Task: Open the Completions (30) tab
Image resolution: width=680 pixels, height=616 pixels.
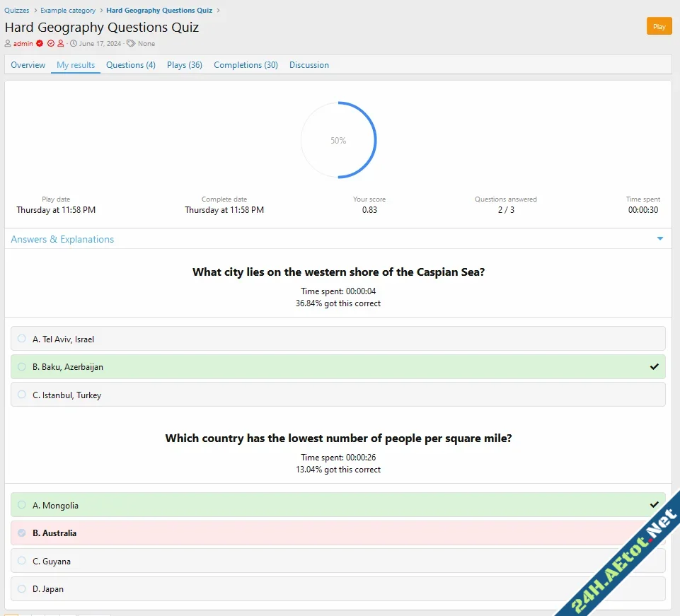Action: click(x=246, y=65)
